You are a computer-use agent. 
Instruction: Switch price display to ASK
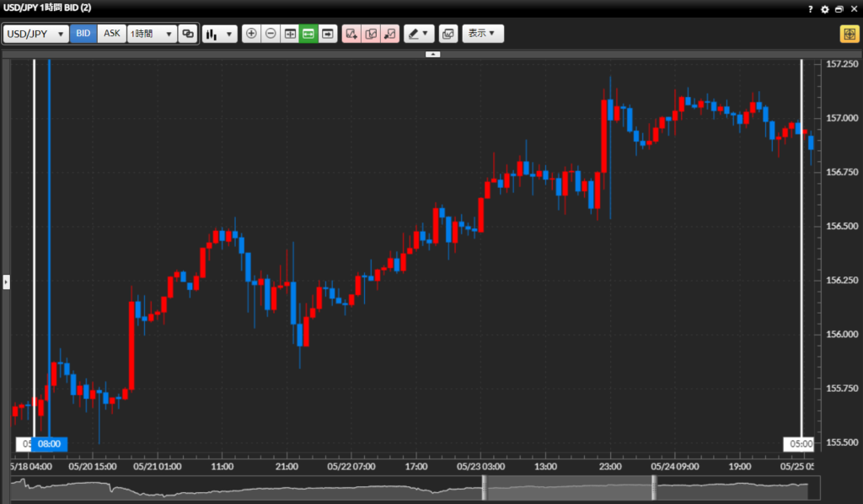pos(112,34)
